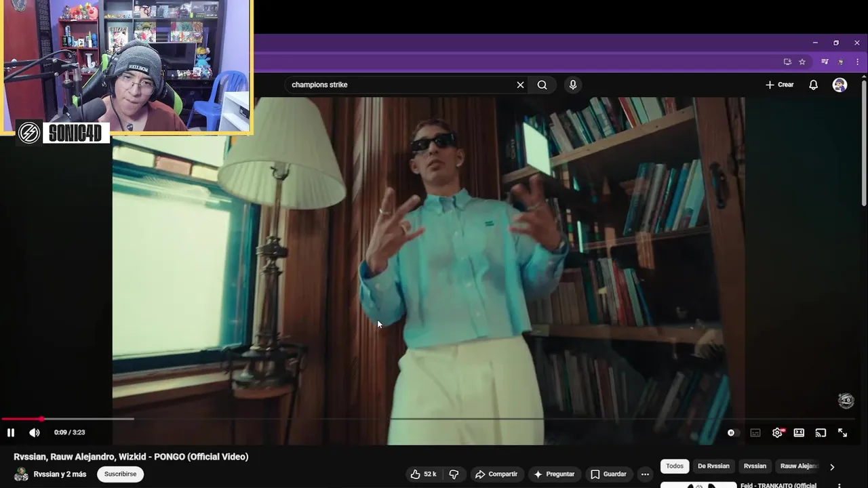This screenshot has width=868, height=488.
Task: Dislike the video
Action: (x=454, y=474)
